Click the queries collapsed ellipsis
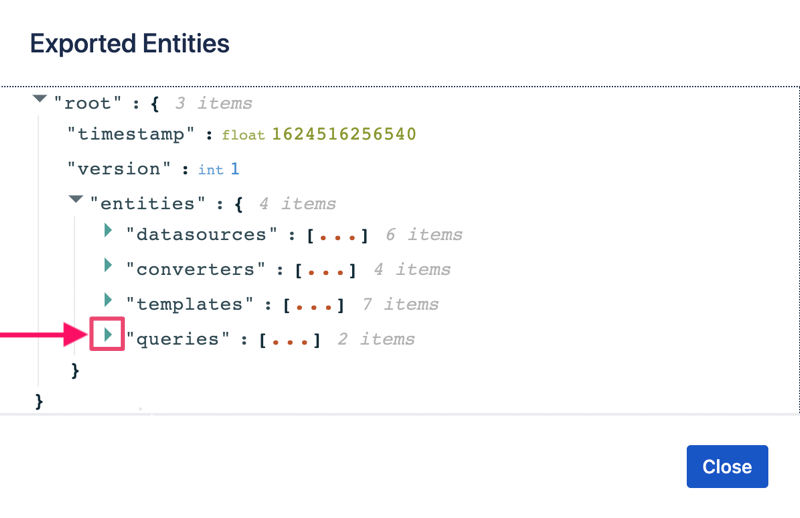The image size is (800, 518). click(289, 340)
